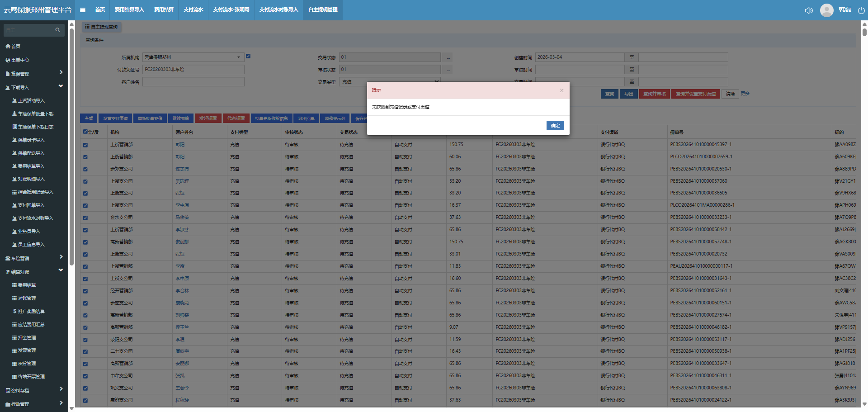Screen dimensions: 868x412
Task: Click the sidebar search magnifier icon
Action: click(57, 30)
